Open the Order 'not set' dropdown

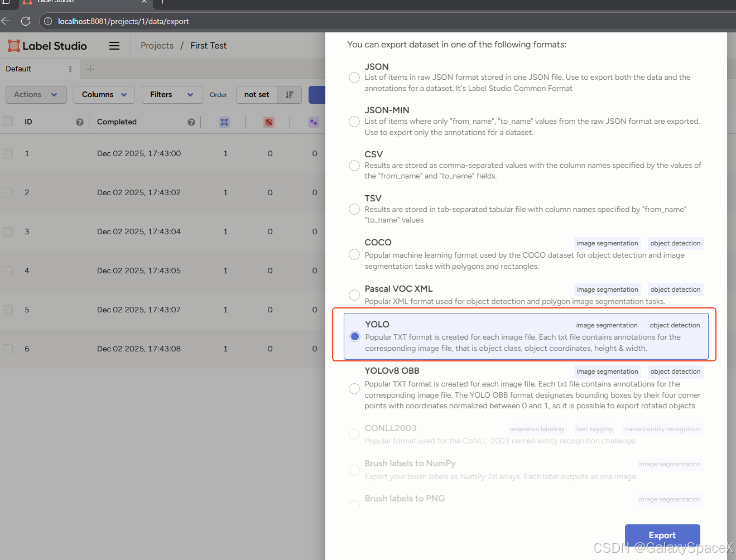[257, 95]
